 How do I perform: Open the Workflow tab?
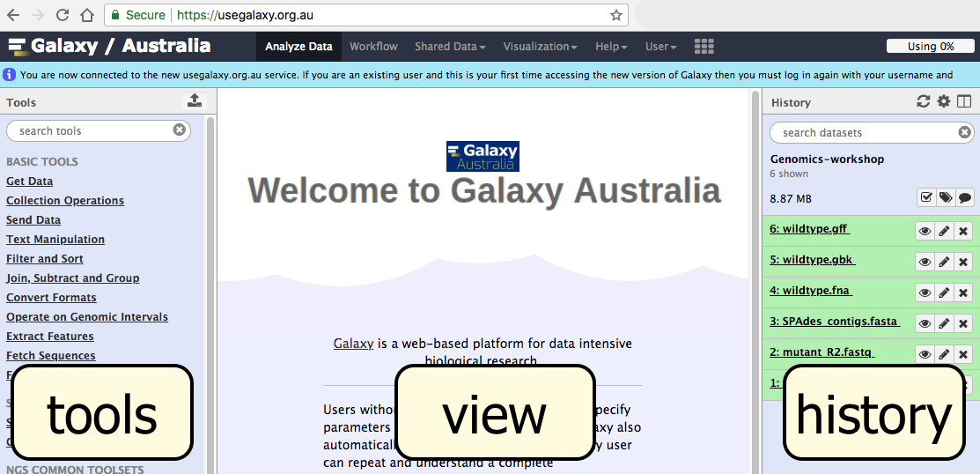(373, 47)
